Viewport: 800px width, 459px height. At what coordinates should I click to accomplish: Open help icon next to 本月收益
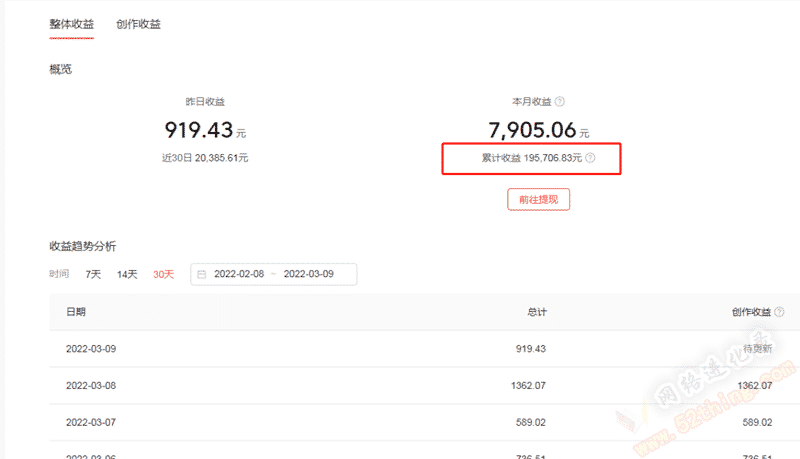coord(560,101)
